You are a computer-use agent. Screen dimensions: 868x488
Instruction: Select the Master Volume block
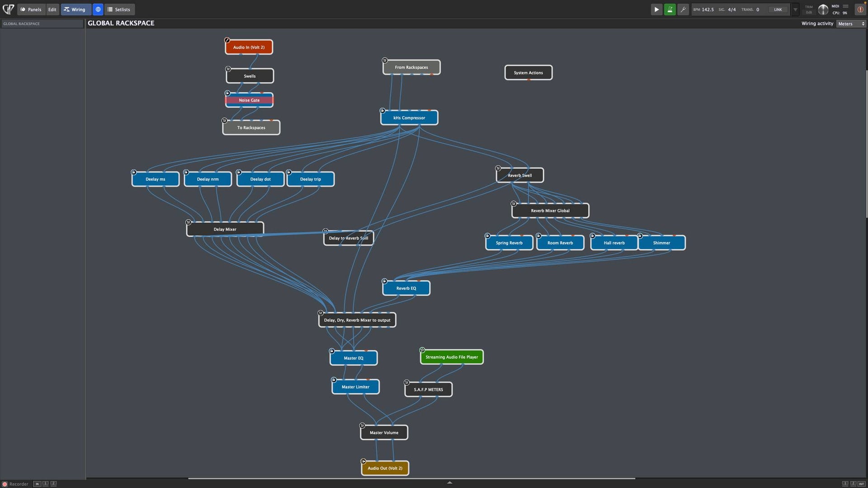384,432
